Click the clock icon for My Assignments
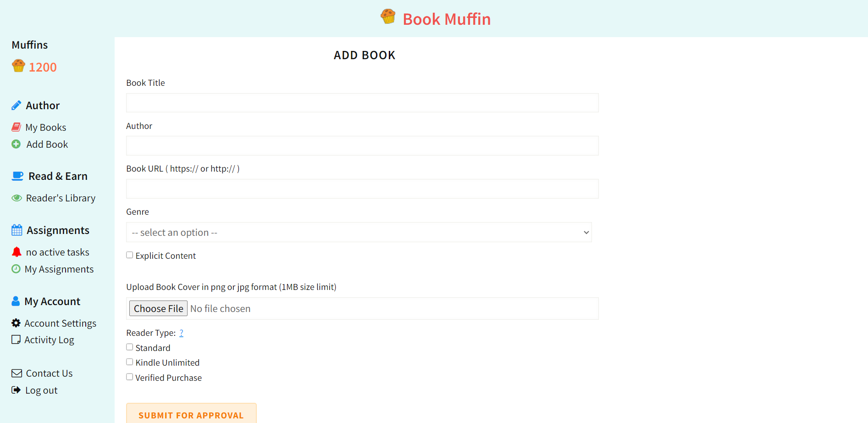This screenshot has height=423, width=868. tap(16, 269)
